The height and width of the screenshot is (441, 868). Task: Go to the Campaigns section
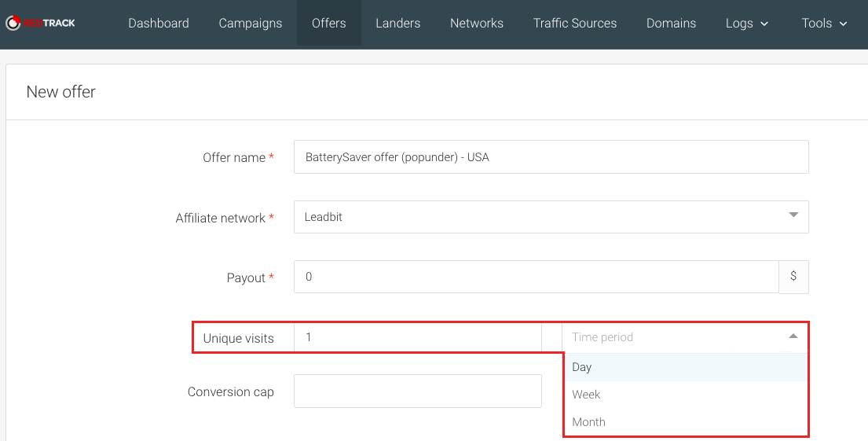(x=251, y=23)
